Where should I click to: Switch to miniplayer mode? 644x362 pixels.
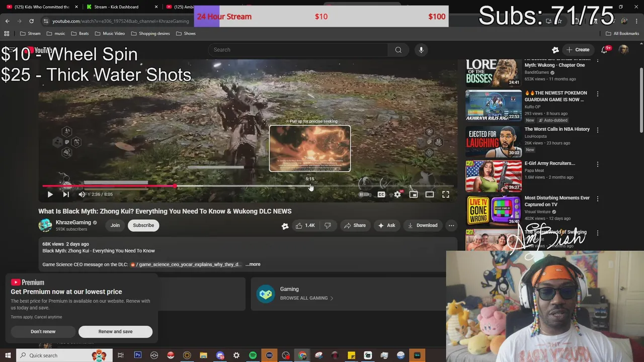(414, 195)
